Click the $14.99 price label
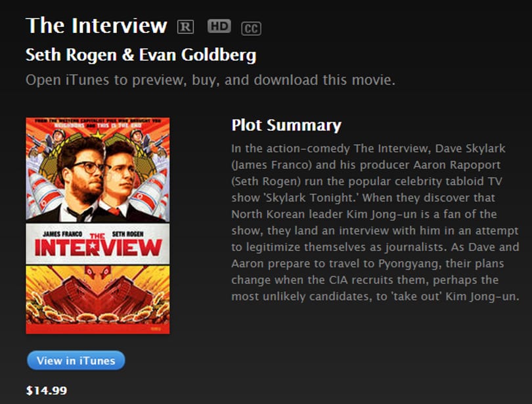532x404 pixels. [x=47, y=390]
